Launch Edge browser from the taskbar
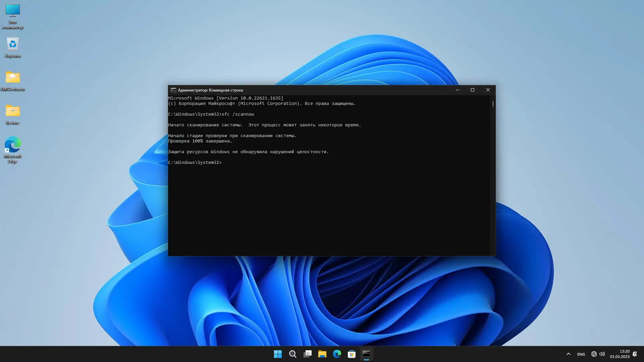The width and height of the screenshot is (644, 362). (337, 354)
